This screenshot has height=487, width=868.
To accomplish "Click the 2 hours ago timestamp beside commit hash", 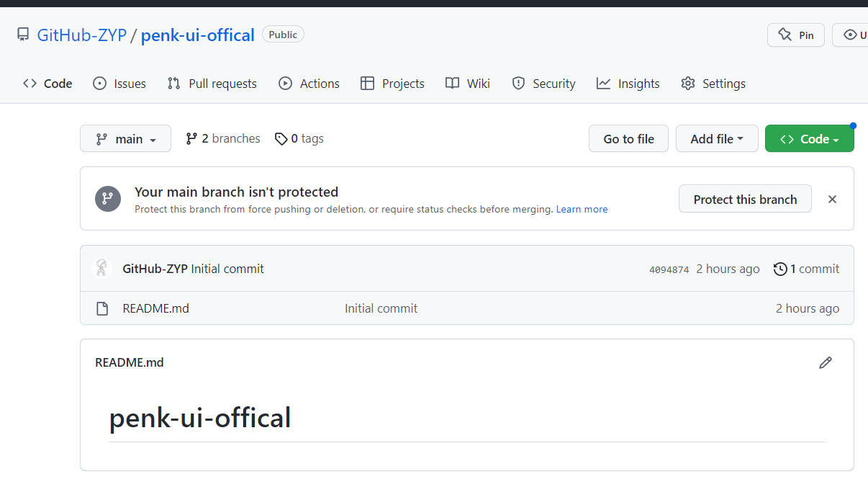I will 728,269.
